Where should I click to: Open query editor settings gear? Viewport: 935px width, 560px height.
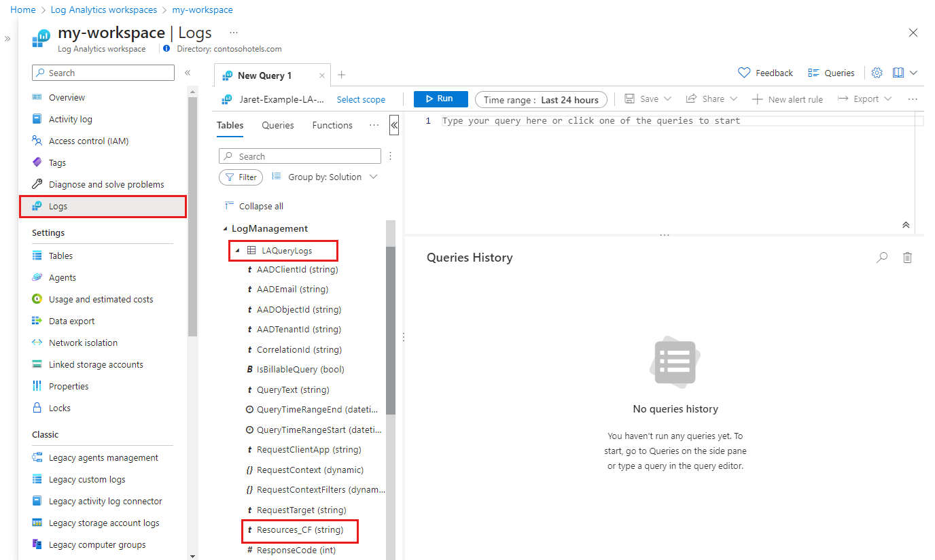tap(877, 73)
